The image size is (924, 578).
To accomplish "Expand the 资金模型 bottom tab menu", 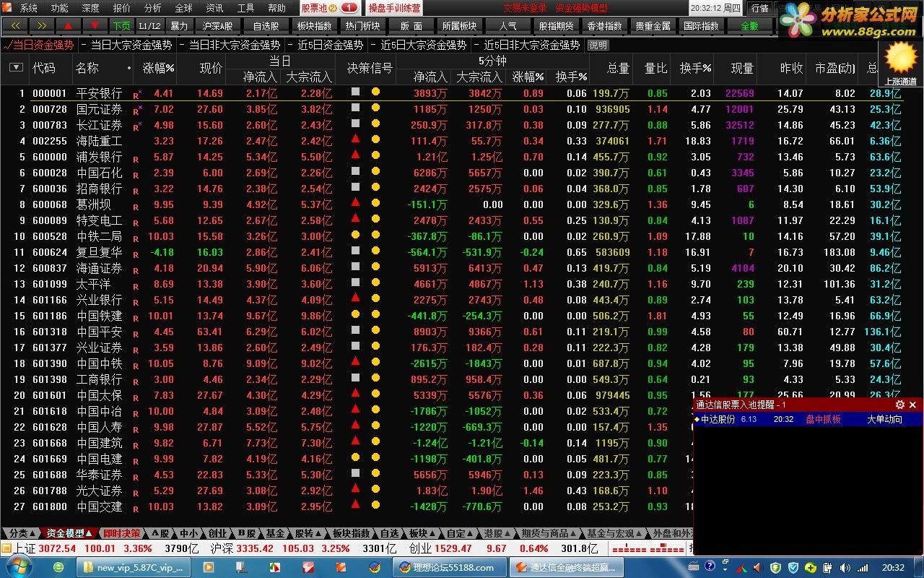I will 69,533.
